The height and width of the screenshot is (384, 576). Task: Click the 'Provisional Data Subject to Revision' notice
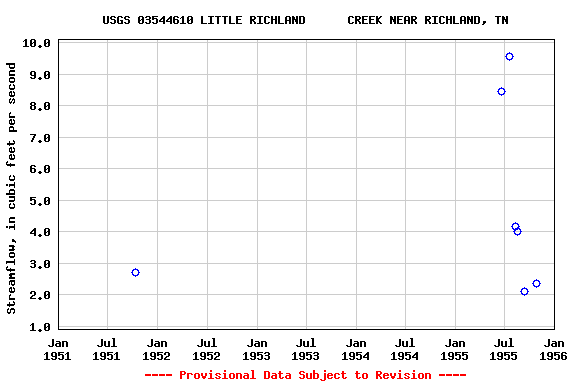[x=305, y=375]
